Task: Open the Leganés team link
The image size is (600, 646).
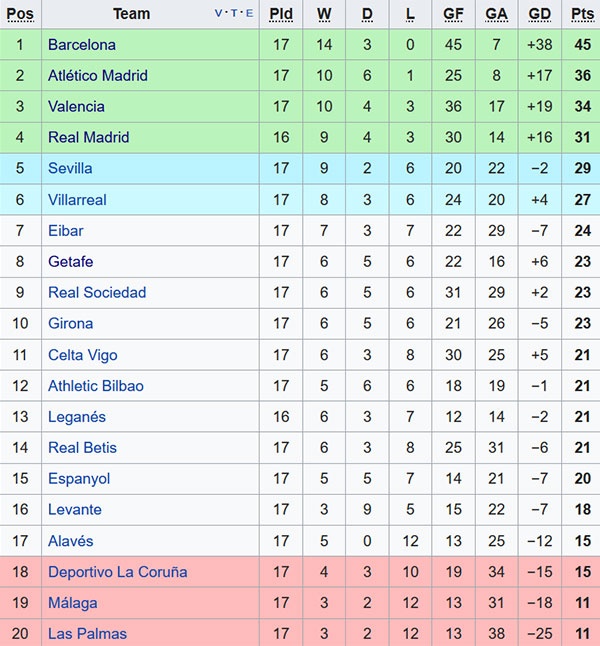Action: [76, 417]
